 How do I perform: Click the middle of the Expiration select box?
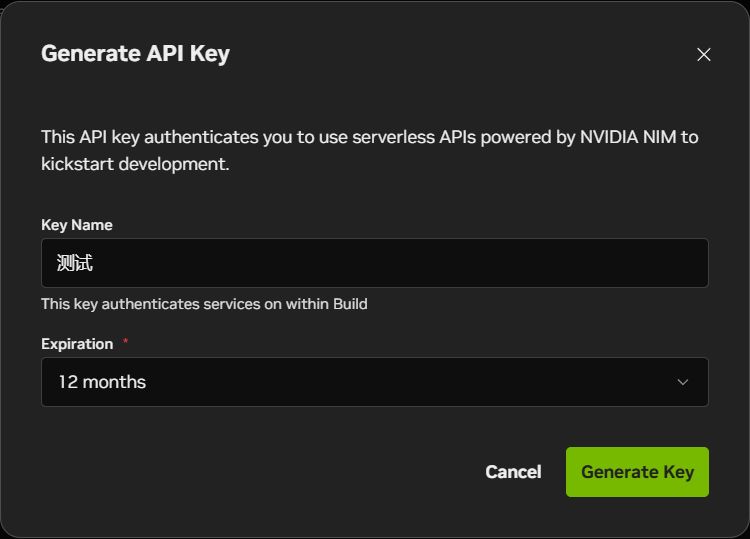[374, 382]
